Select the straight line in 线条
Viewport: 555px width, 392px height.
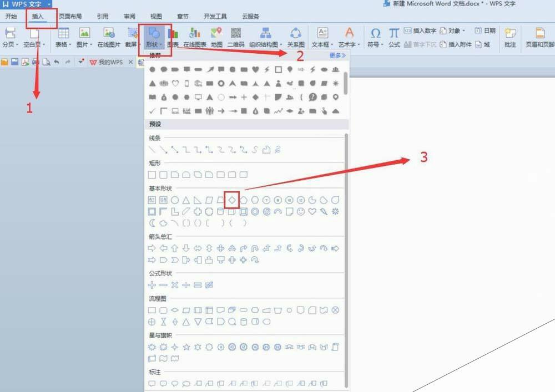(x=152, y=150)
